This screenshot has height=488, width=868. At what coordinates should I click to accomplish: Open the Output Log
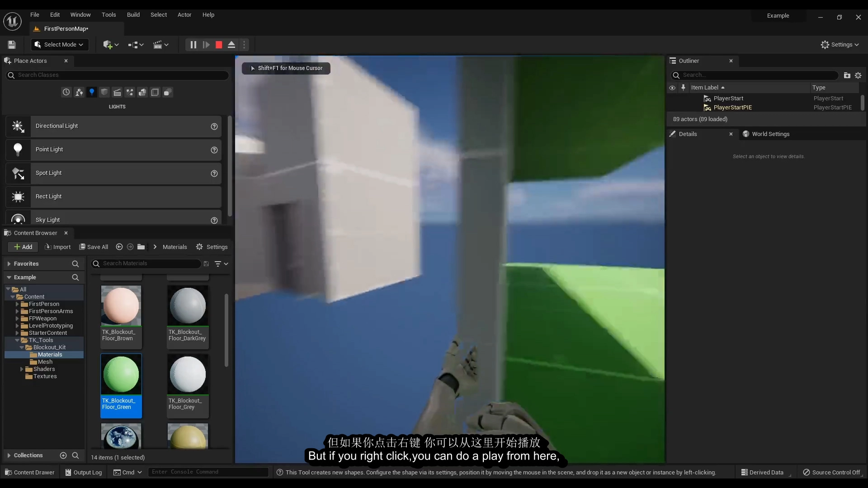pos(84,472)
